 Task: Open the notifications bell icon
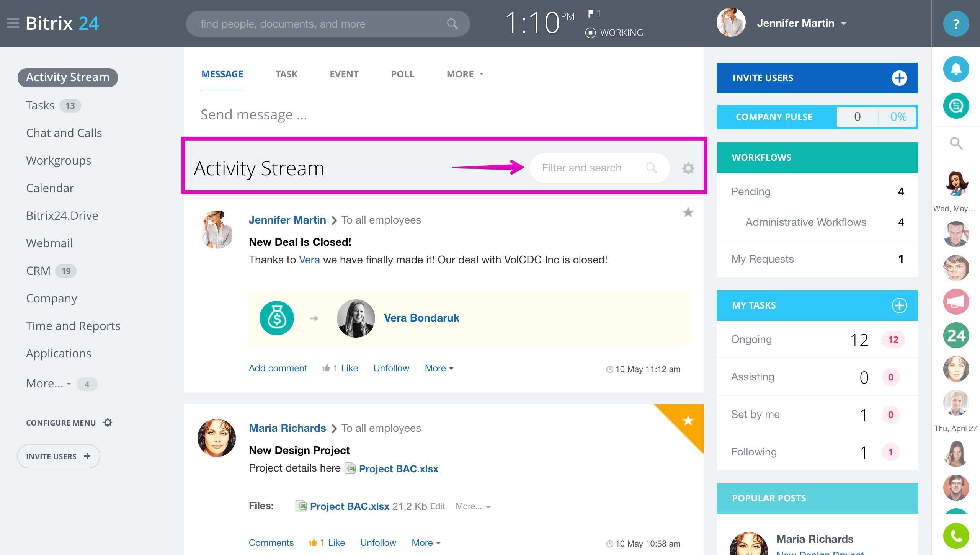click(956, 69)
